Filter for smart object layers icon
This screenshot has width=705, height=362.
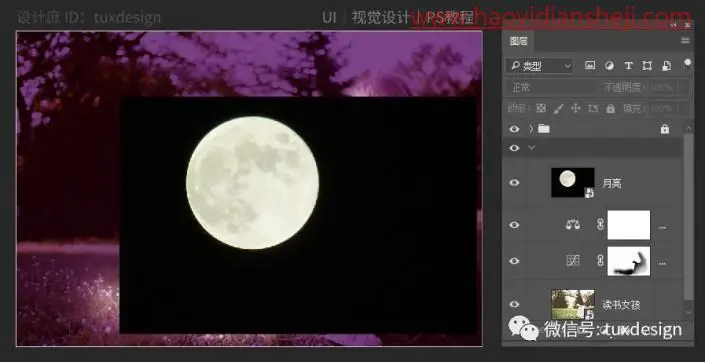click(x=666, y=66)
